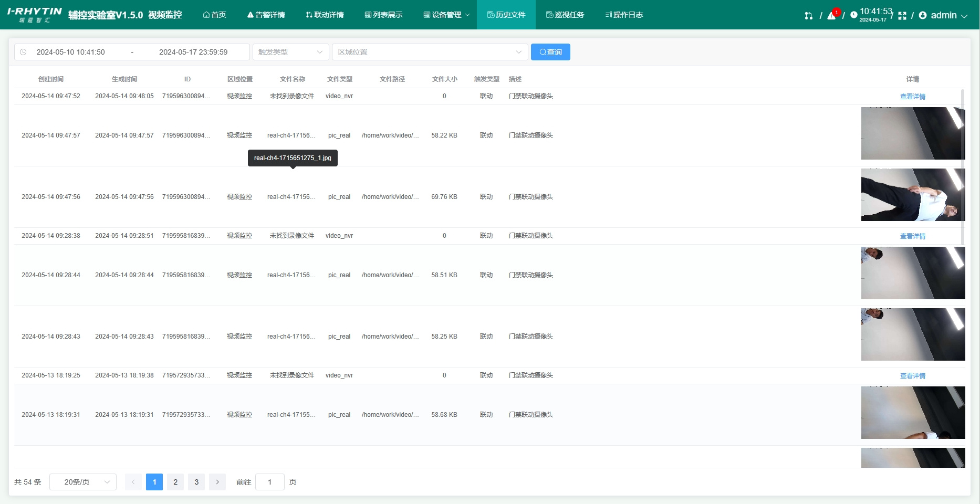Go to 首页 home tab
The width and height of the screenshot is (980, 504).
click(x=215, y=15)
